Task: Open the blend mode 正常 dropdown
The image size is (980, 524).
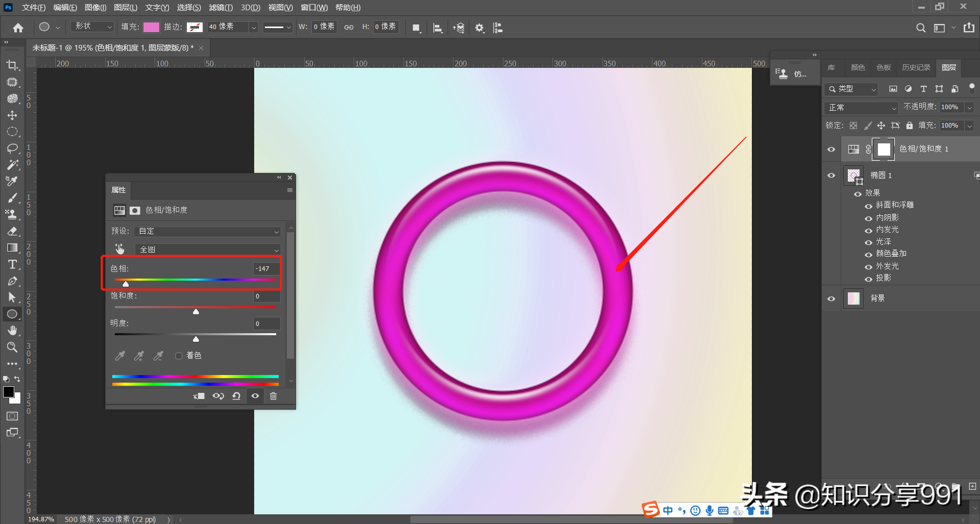Action: (x=861, y=108)
